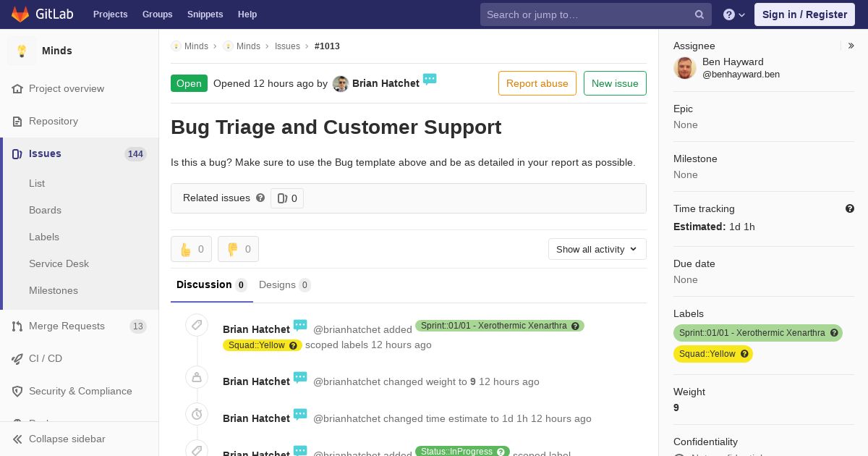
Task: Click the Minds project title in sidebar
Action: click(57, 51)
